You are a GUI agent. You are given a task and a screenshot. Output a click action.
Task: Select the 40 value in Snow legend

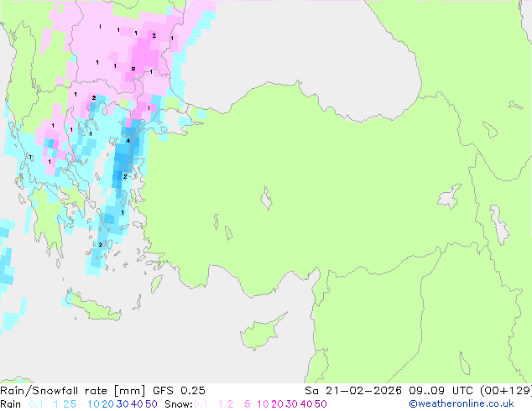[x=306, y=404]
